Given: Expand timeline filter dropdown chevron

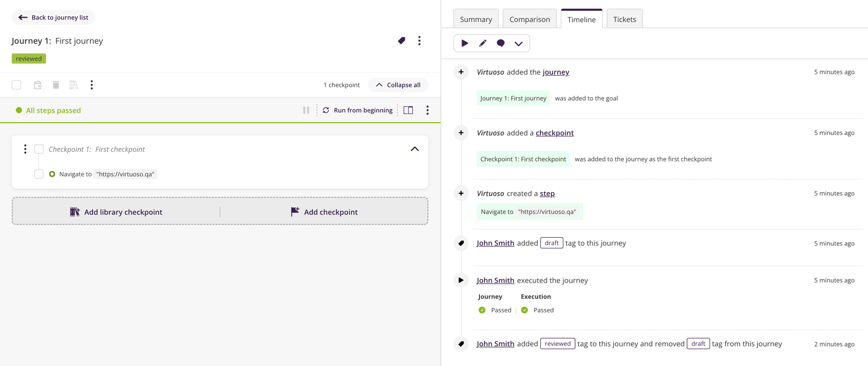Looking at the screenshot, I should (518, 43).
